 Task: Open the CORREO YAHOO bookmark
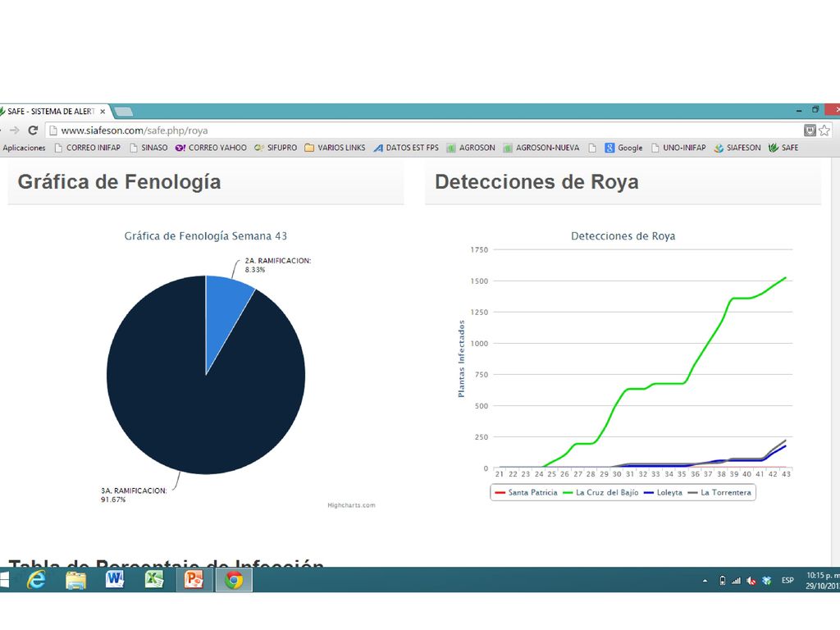point(211,148)
